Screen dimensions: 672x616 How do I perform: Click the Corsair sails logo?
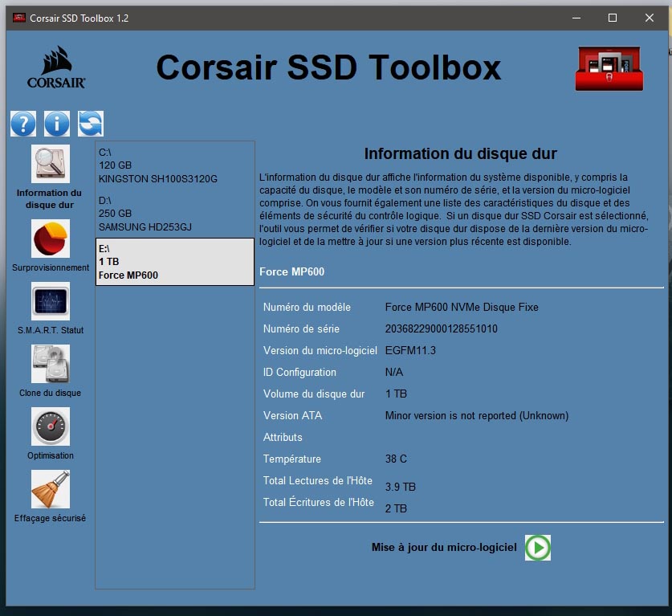tap(56, 67)
